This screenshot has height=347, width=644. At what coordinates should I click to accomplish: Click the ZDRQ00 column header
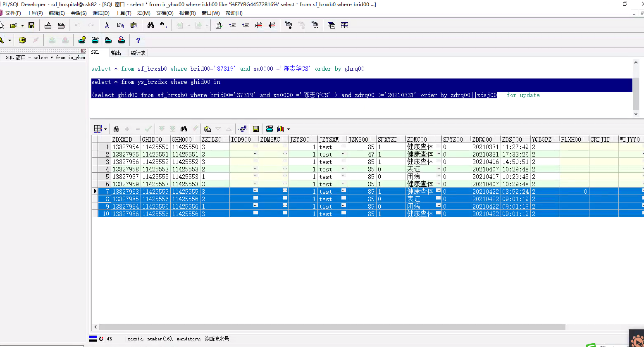point(482,140)
